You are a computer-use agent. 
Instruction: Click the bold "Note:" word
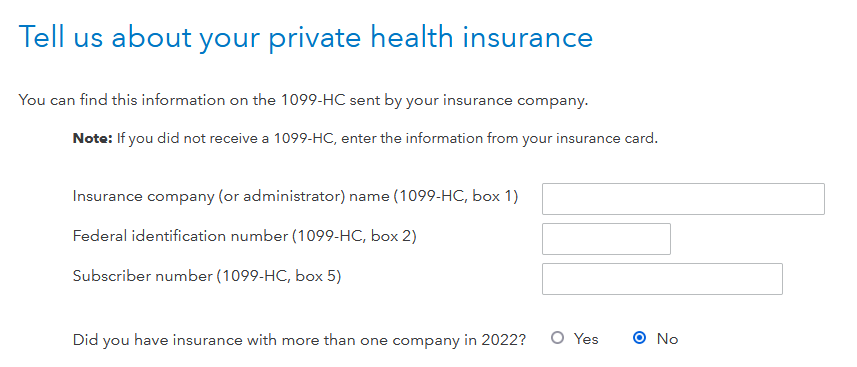92,138
